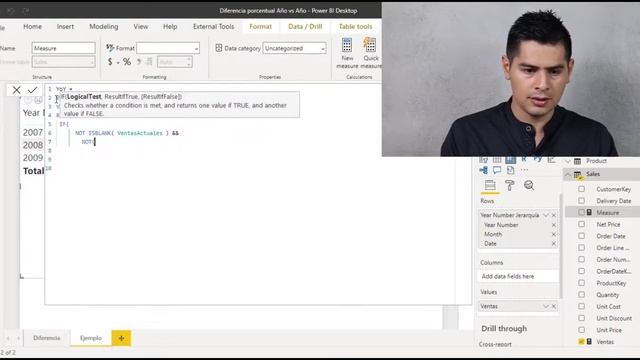
Task: Check the Unit Cost field checkbox
Action: [x=581, y=307]
